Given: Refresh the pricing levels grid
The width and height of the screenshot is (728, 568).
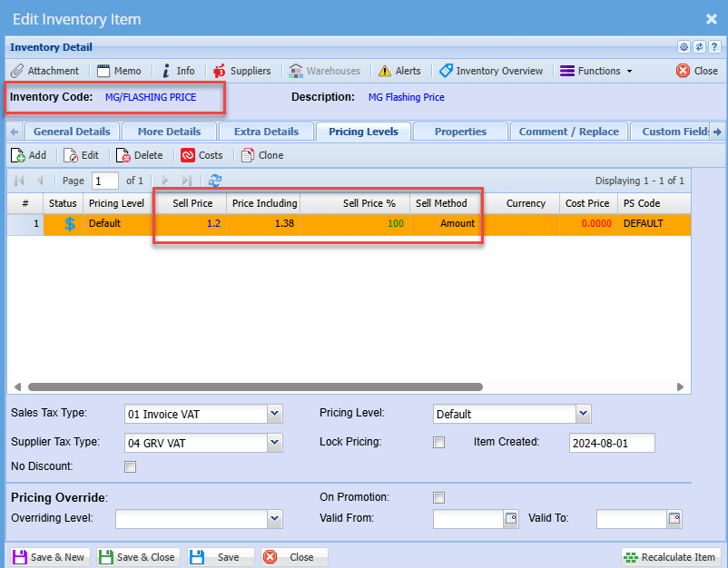Looking at the screenshot, I should click(215, 181).
